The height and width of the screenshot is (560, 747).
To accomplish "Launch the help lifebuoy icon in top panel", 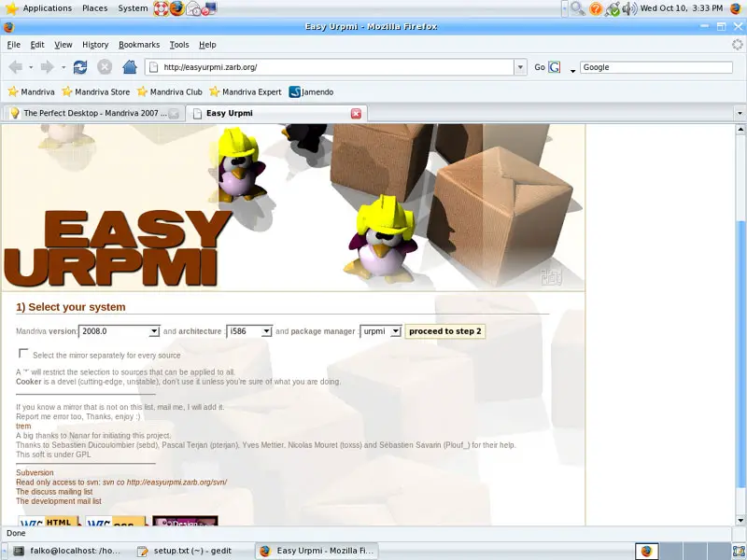I will (x=161, y=8).
